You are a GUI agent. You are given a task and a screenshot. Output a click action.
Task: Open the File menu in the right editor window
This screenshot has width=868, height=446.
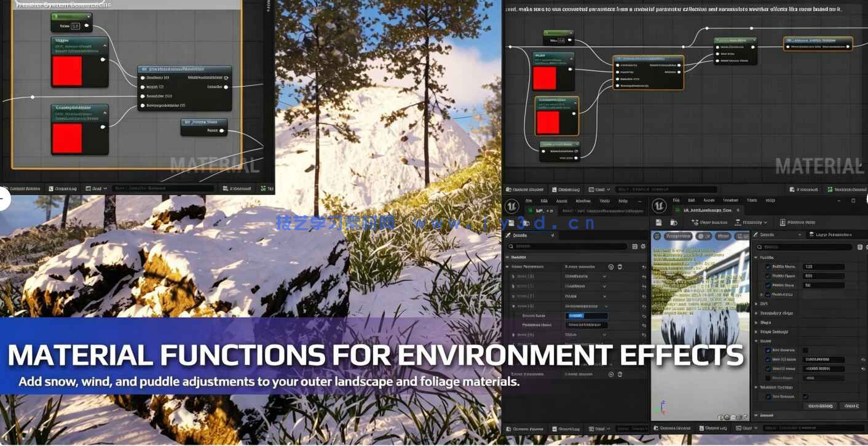[x=676, y=200]
